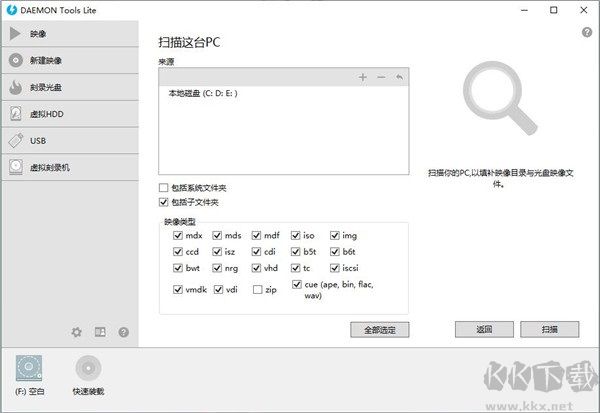Click the 快速装载 quick mount disc icon
Screen dimensions: 600x413
88,368
